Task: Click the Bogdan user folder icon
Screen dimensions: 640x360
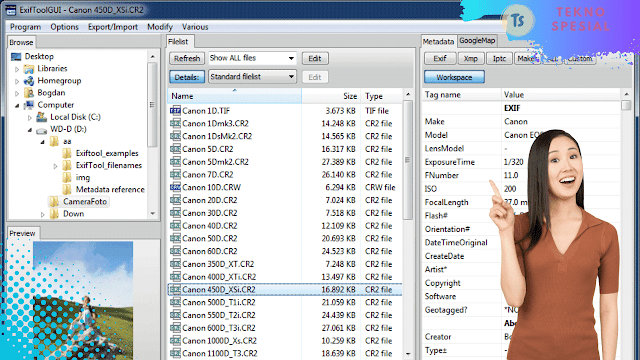Action: (x=29, y=93)
